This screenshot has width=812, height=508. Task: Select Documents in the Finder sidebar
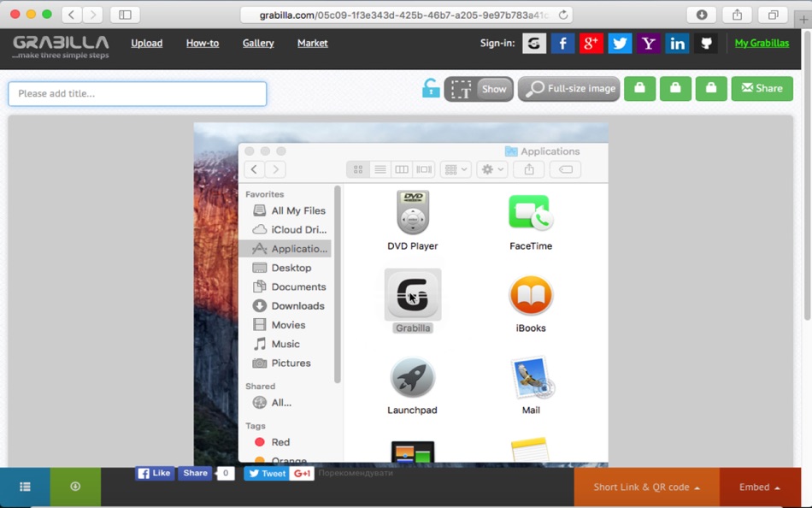click(x=288, y=286)
